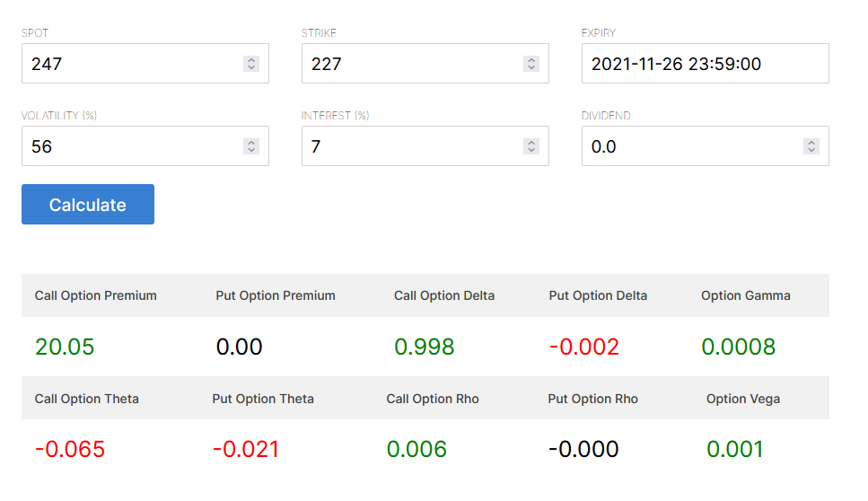Click the Option Gamma column header
The width and height of the screenshot is (868, 501).
[746, 295]
